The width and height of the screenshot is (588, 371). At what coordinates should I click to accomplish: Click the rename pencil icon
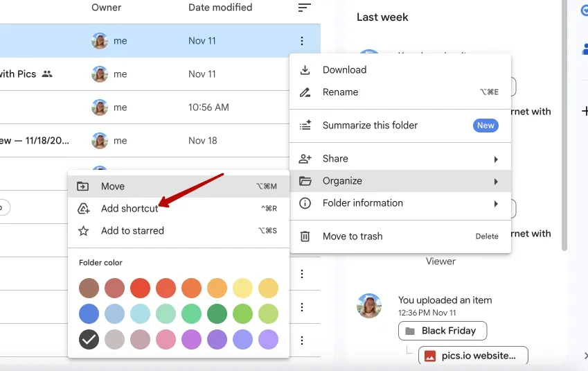point(305,92)
